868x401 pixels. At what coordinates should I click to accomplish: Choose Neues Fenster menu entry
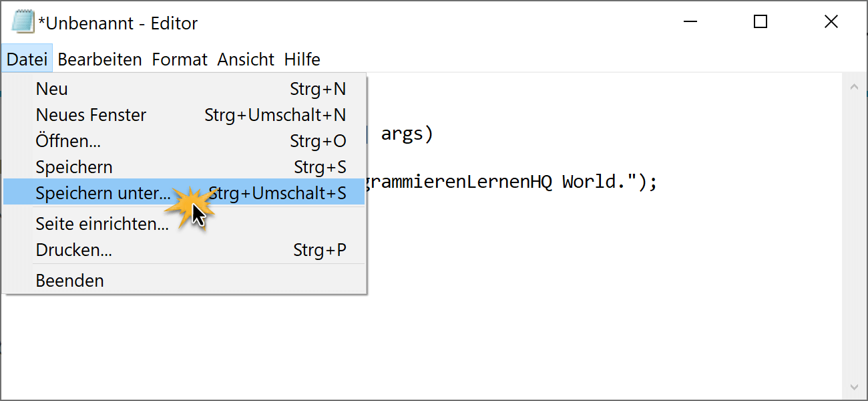pyautogui.click(x=184, y=115)
